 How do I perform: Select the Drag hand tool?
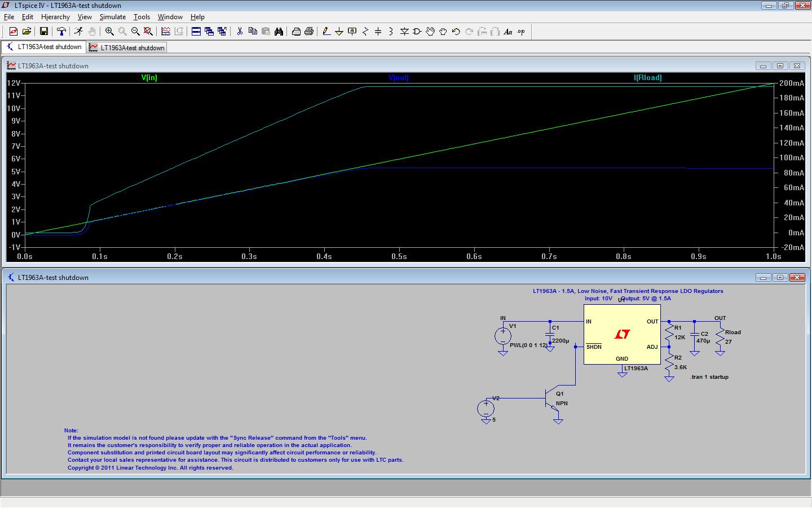click(x=443, y=32)
